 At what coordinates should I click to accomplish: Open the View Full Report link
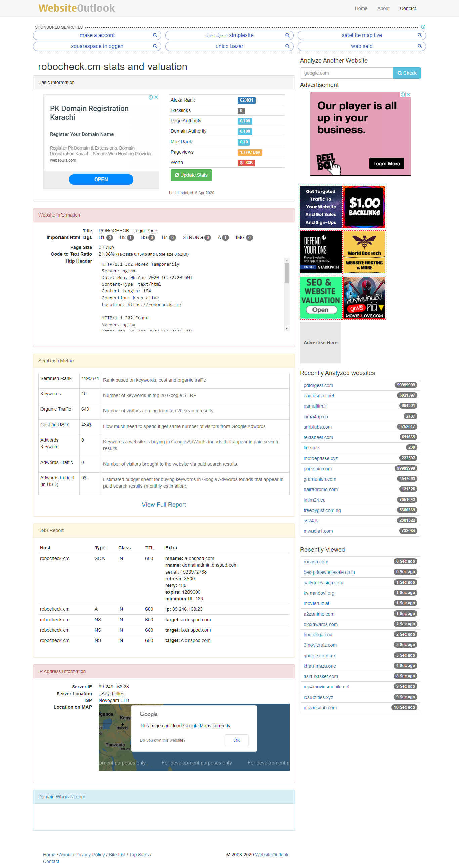coord(164,504)
